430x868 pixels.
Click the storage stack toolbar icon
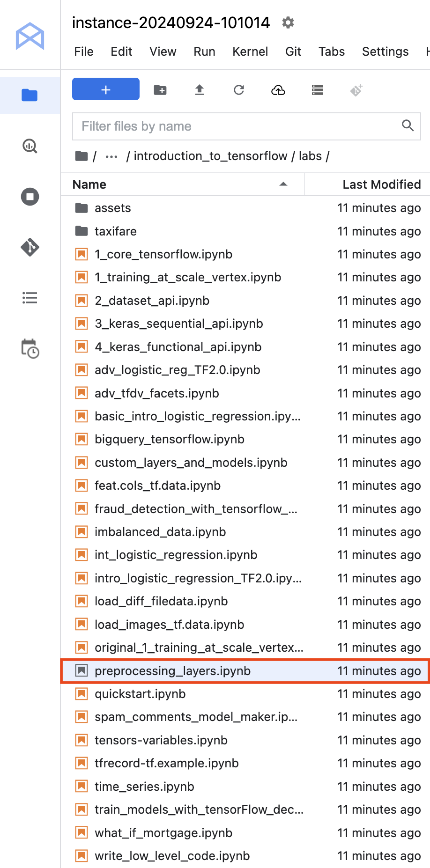[318, 90]
